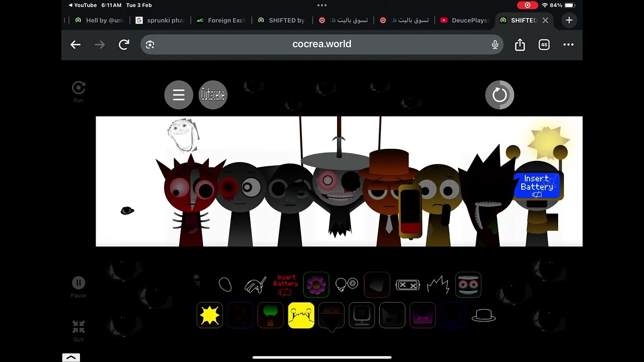Screen dimensions: 644x362
Task: Select the pink bow tie icon
Action: [x=423, y=315]
